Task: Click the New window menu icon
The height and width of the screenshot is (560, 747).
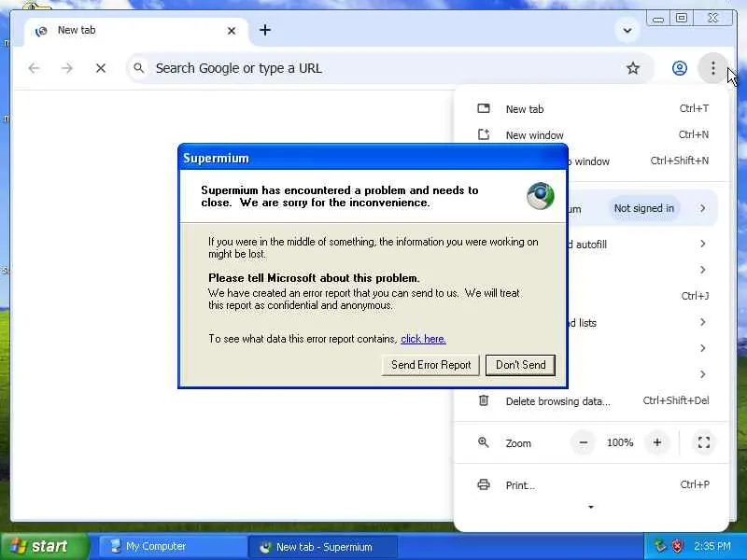Action: coord(484,134)
